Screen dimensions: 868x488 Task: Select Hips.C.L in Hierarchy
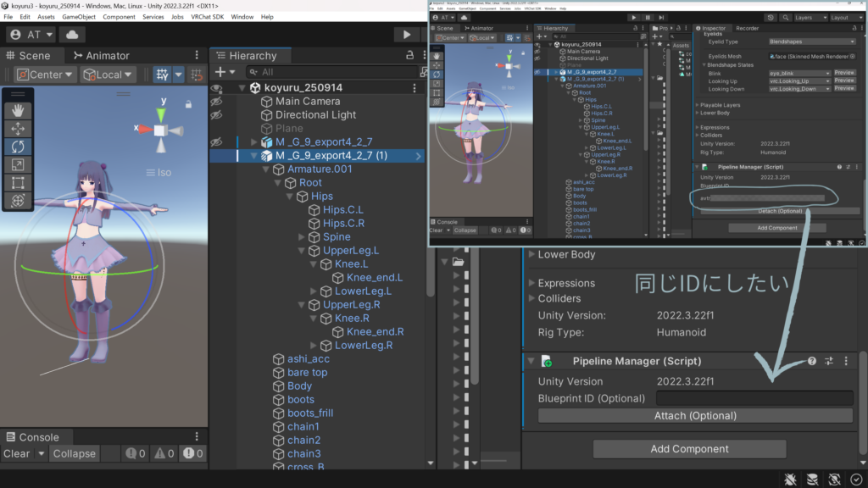(x=343, y=210)
